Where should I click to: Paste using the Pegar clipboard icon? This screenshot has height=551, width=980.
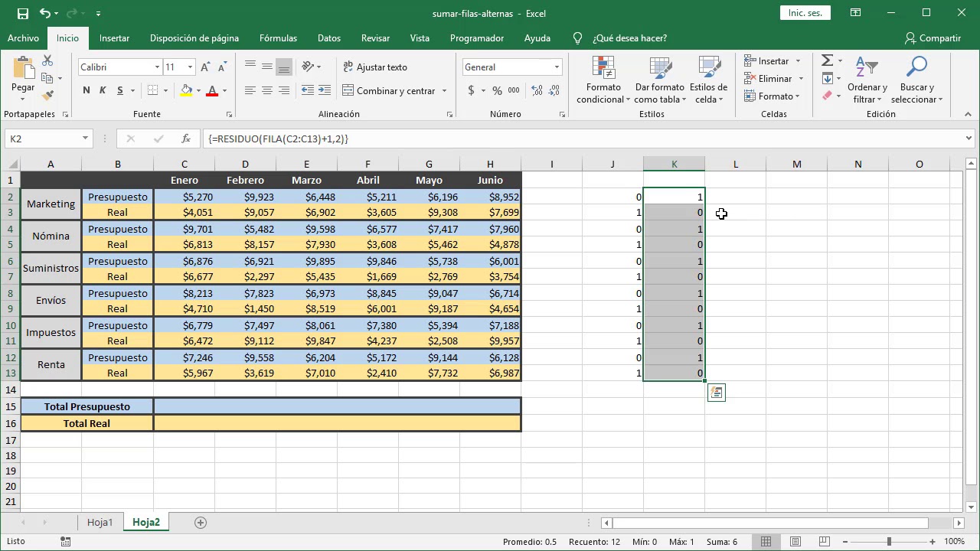tap(23, 67)
